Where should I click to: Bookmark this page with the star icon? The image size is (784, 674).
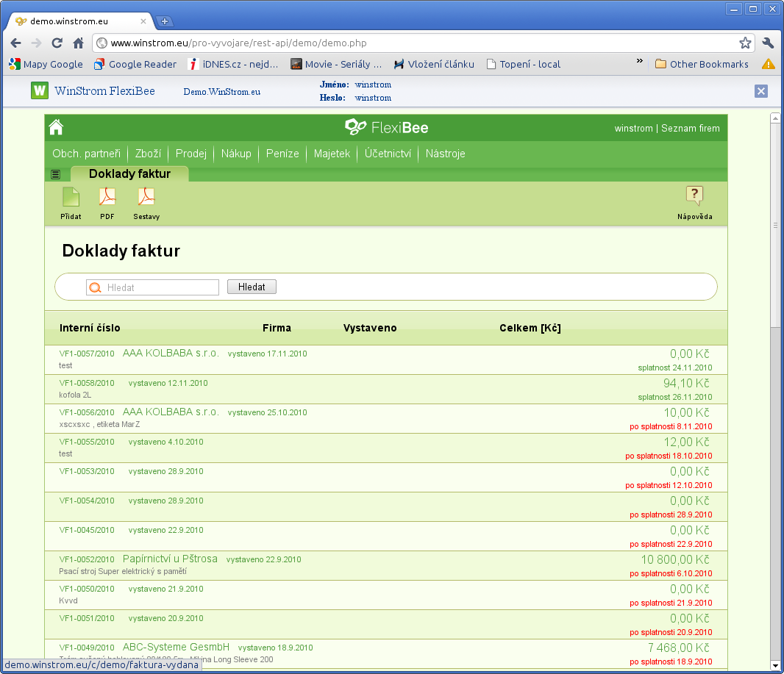pyautogui.click(x=745, y=43)
